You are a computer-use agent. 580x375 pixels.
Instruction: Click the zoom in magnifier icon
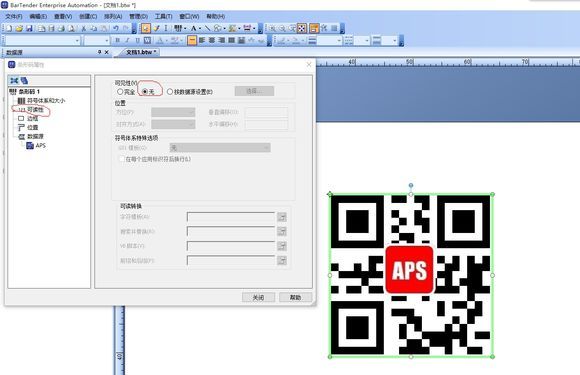coord(272,28)
